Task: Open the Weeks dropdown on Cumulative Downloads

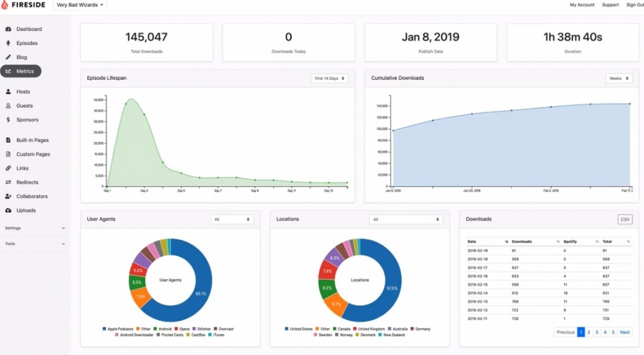Action: [x=619, y=79]
